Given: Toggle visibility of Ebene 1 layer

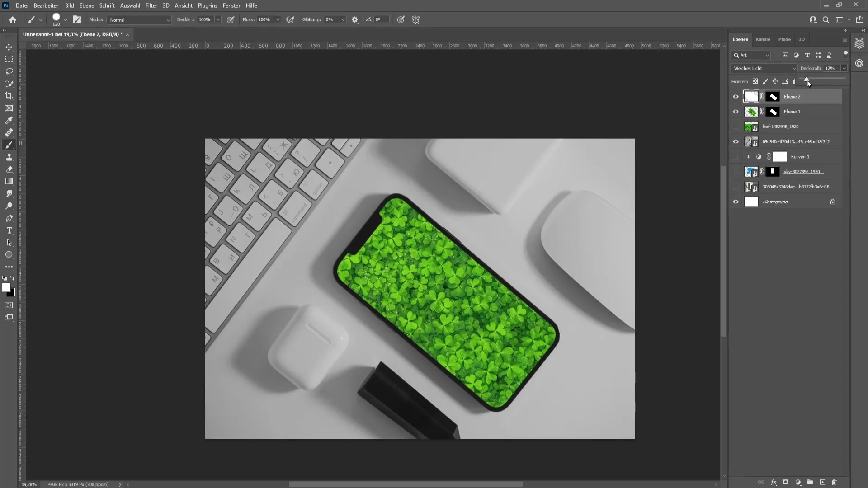Looking at the screenshot, I should [x=736, y=112].
